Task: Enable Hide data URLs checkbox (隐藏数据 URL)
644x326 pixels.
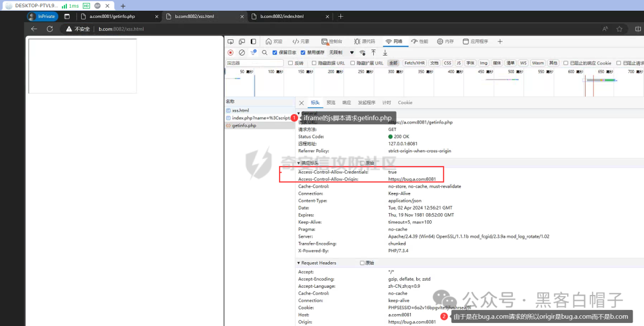Action: coord(314,63)
